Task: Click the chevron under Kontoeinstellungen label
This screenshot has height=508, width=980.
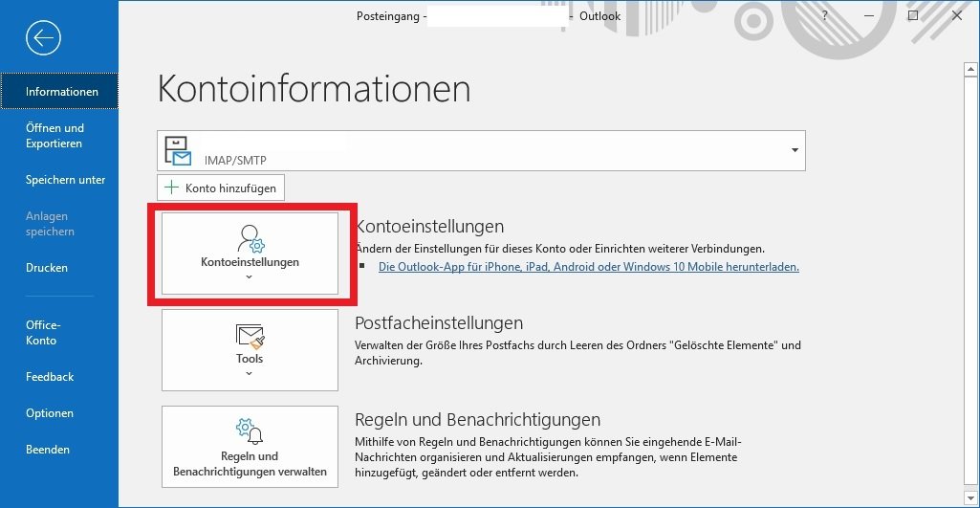Action: coord(250,276)
